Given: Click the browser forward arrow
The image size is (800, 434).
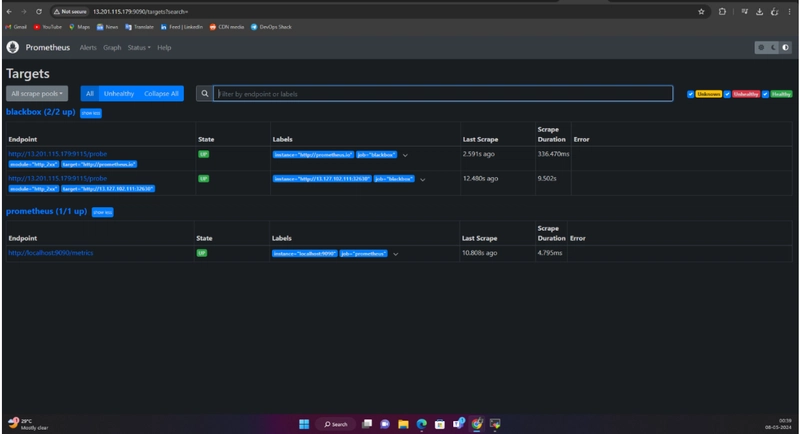Looking at the screenshot, I should (x=24, y=11).
